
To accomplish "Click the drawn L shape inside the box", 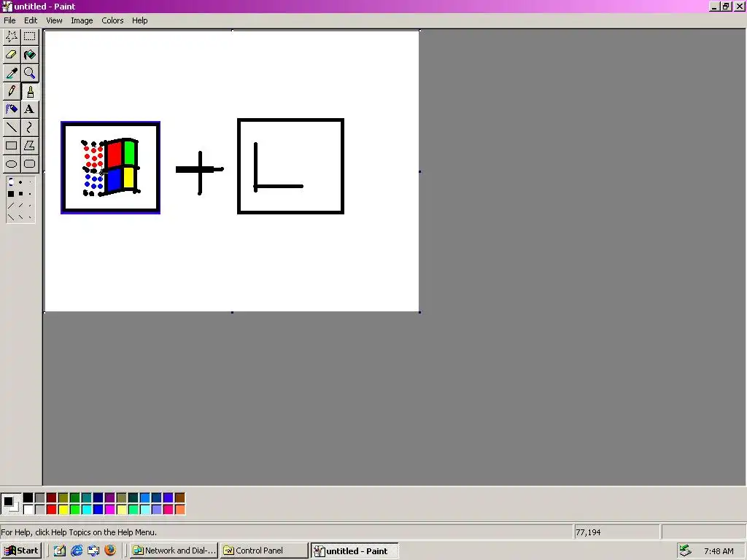I will (x=278, y=167).
